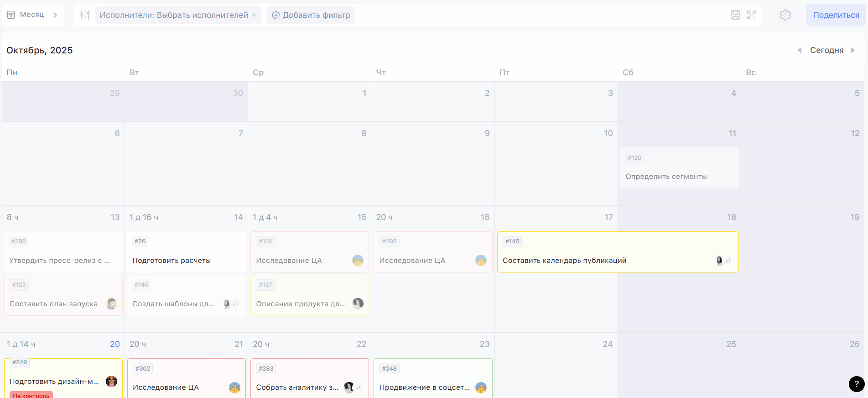The height and width of the screenshot is (398, 868).
Task: Click assignee avatar on task #123
Action: coord(111,304)
